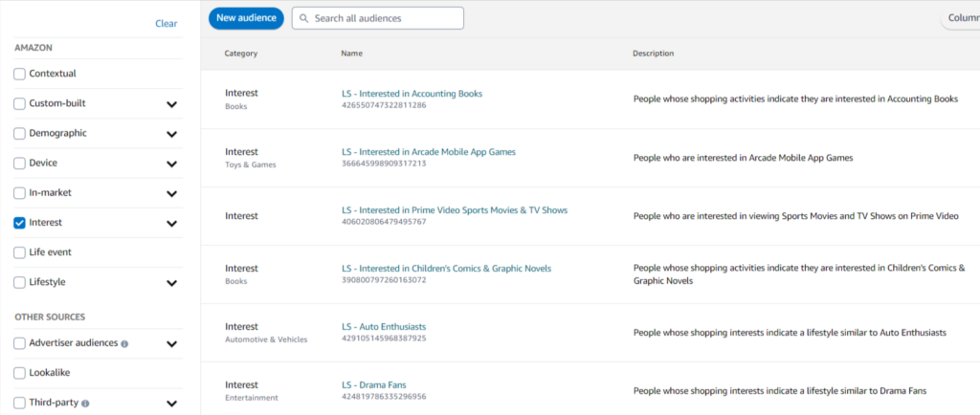This screenshot has height=415, width=980.
Task: Check the Contextual checkbox
Action: click(x=19, y=74)
